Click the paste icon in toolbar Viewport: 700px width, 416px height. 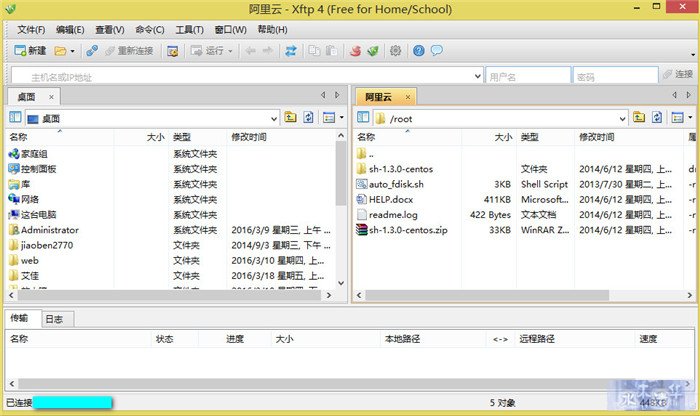331,51
